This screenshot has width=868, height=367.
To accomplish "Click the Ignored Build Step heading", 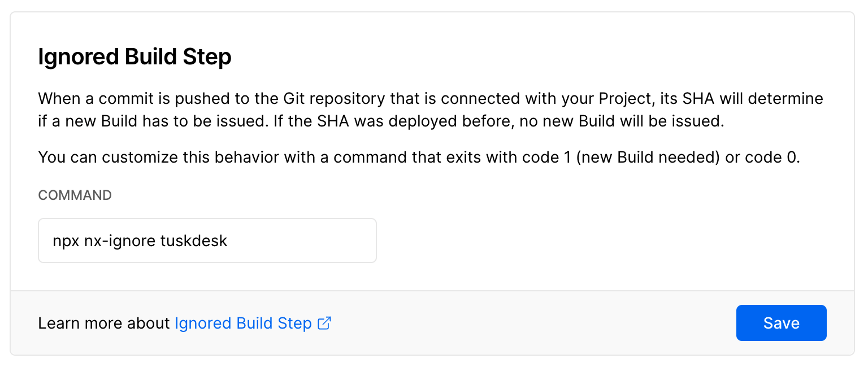I will [x=134, y=56].
